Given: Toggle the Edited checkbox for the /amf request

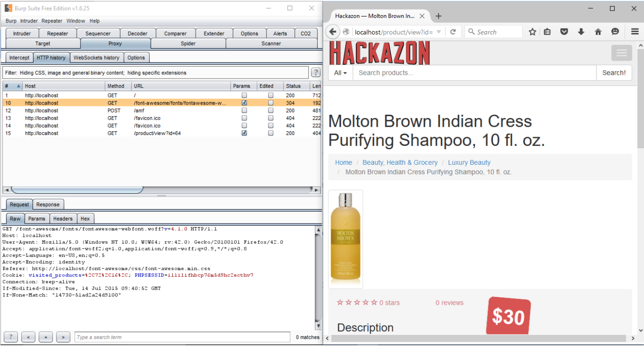Looking at the screenshot, I should point(271,111).
